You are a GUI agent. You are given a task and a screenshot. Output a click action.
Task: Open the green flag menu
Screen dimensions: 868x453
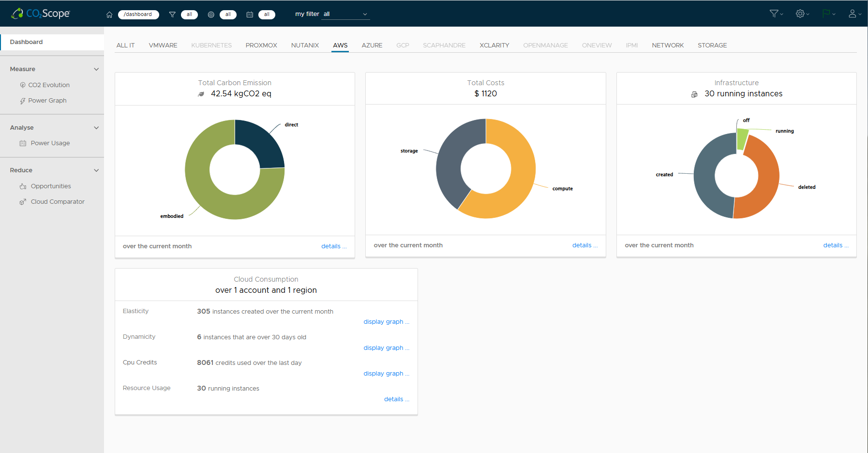pos(828,14)
